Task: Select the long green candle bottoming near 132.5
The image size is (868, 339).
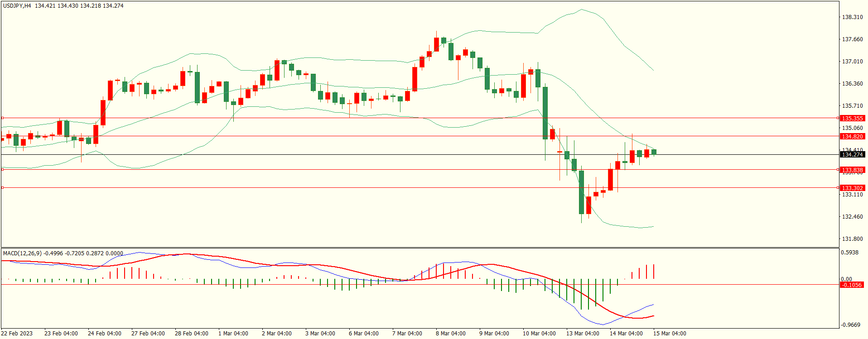Action: (581, 192)
